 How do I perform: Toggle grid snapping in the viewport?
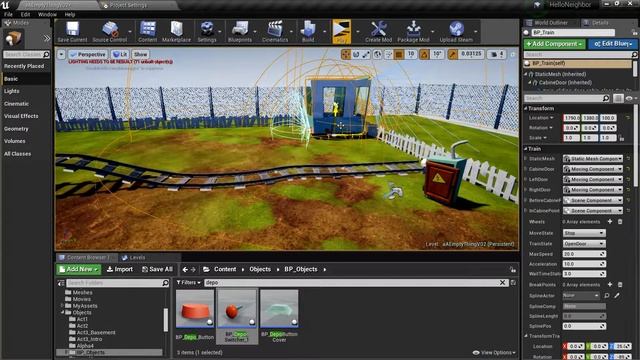[x=399, y=54]
